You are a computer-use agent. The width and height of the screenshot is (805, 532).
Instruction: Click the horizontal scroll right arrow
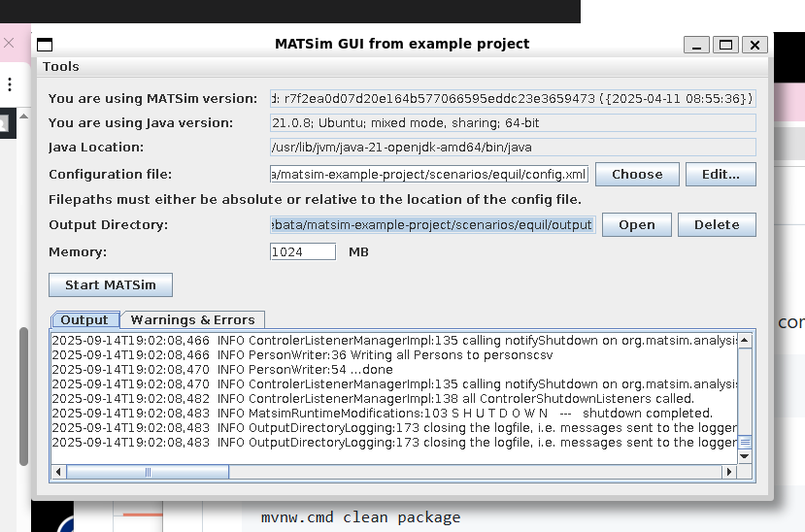[x=729, y=472]
